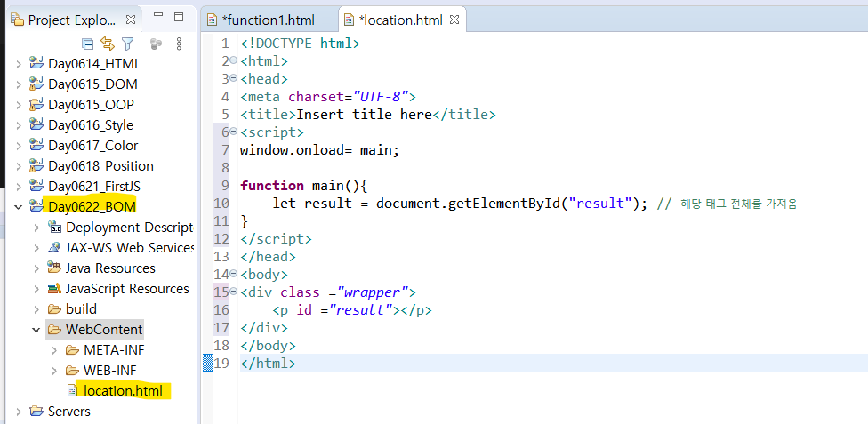Toggle Link with Editor icon
This screenshot has height=424, width=868.
click(108, 44)
